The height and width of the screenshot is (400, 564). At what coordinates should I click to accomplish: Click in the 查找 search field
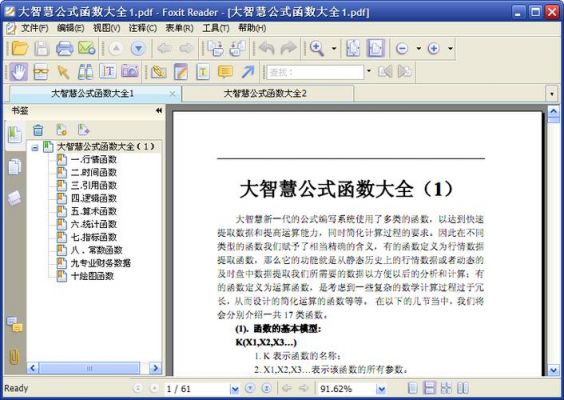tap(315, 72)
